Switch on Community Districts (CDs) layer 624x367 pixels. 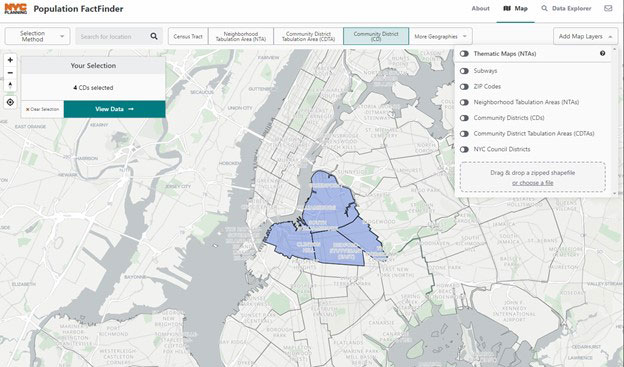click(464, 118)
